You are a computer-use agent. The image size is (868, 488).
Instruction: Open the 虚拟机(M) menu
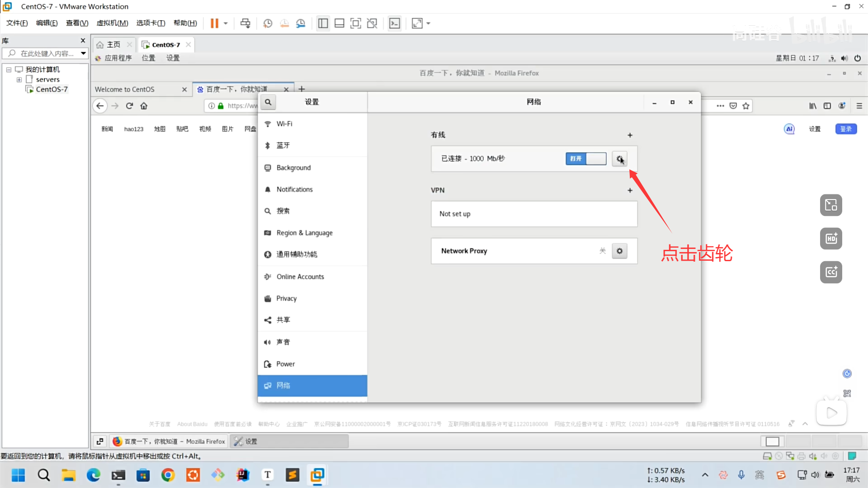click(x=112, y=23)
